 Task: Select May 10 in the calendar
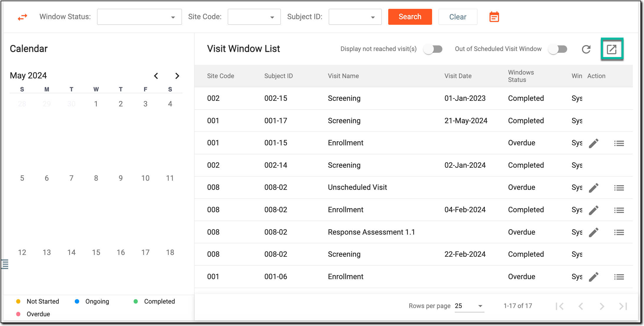coord(145,178)
